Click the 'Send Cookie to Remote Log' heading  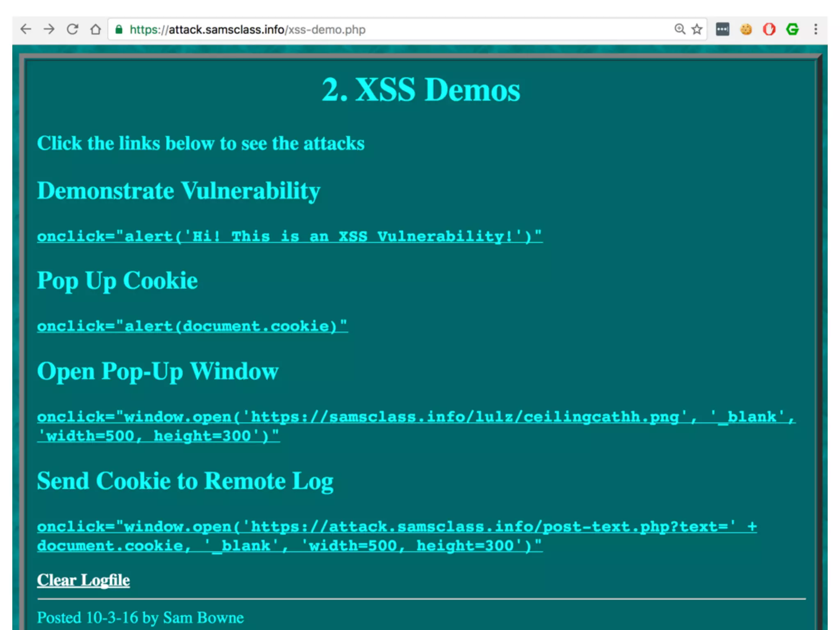[x=185, y=481]
